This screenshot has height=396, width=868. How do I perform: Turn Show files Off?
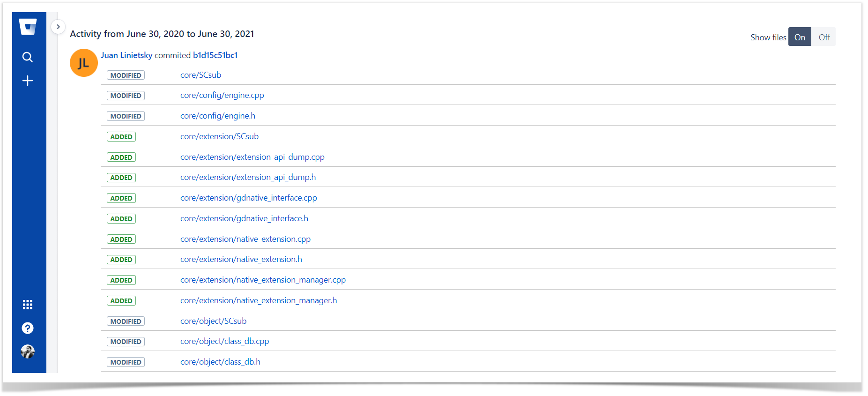point(823,37)
